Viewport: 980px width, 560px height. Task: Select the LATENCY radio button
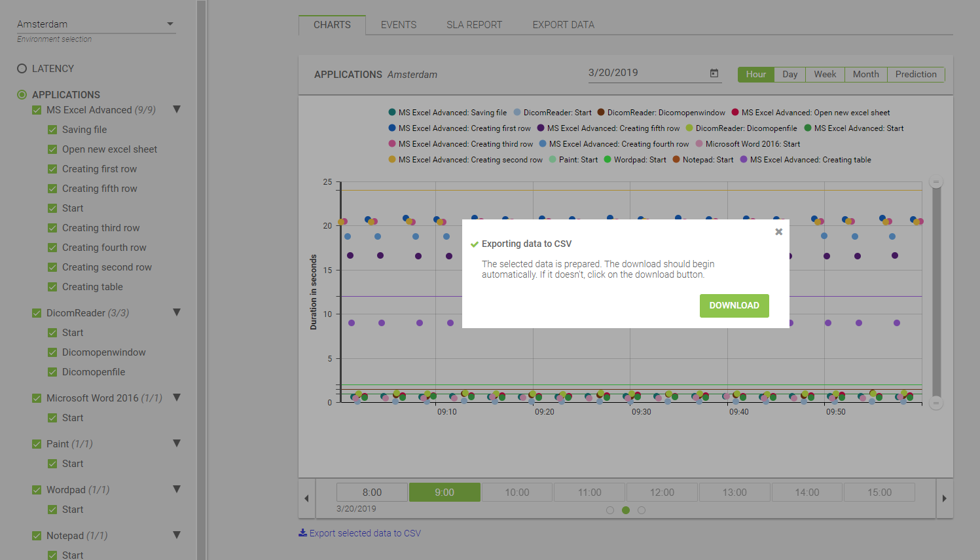22,69
